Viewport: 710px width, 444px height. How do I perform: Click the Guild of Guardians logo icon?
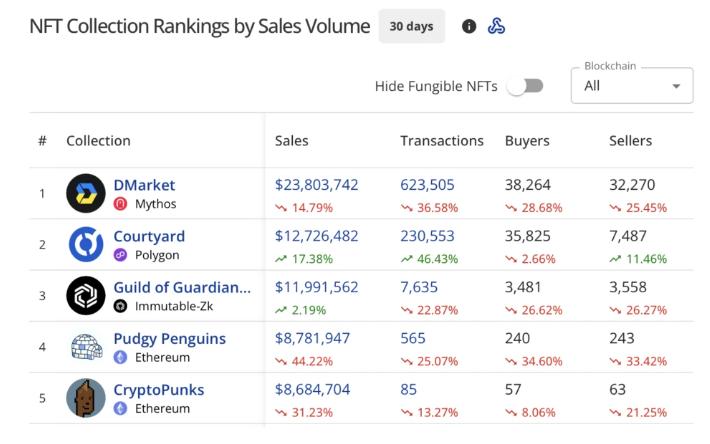click(x=86, y=296)
